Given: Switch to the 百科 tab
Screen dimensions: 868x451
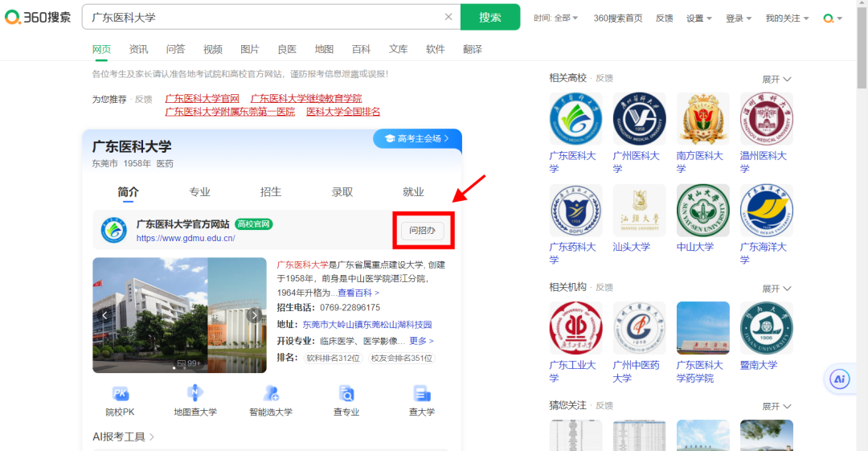Looking at the screenshot, I should pyautogui.click(x=361, y=49).
